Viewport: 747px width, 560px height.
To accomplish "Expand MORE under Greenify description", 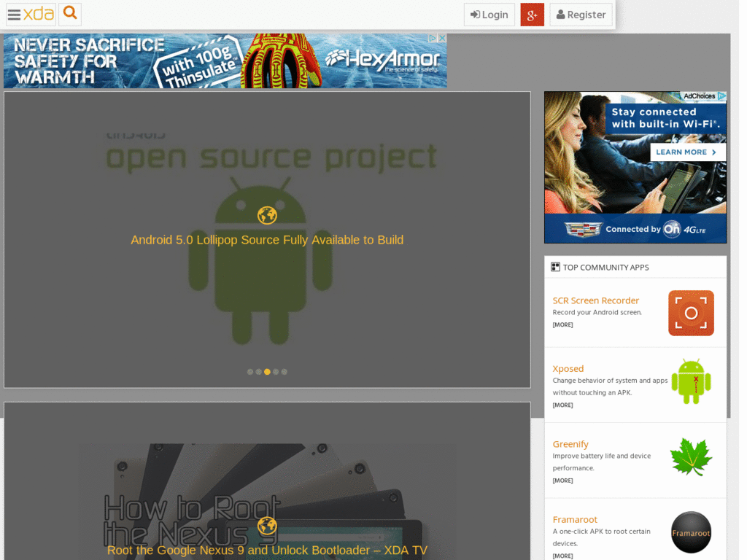I will [x=562, y=481].
